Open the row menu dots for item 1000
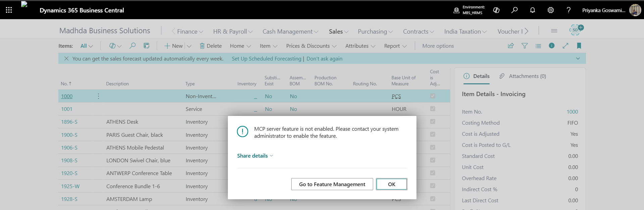Screen dimensions: 644x210 click(98, 96)
